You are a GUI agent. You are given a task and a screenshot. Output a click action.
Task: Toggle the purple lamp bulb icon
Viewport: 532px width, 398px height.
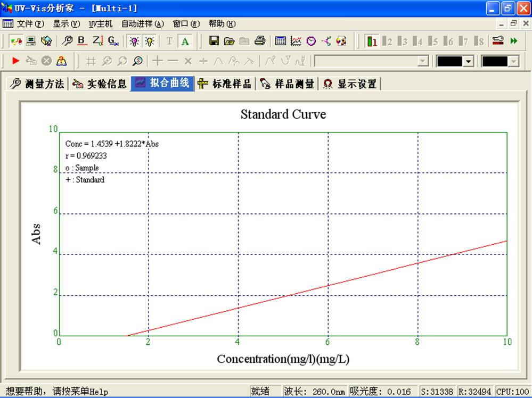(135, 41)
